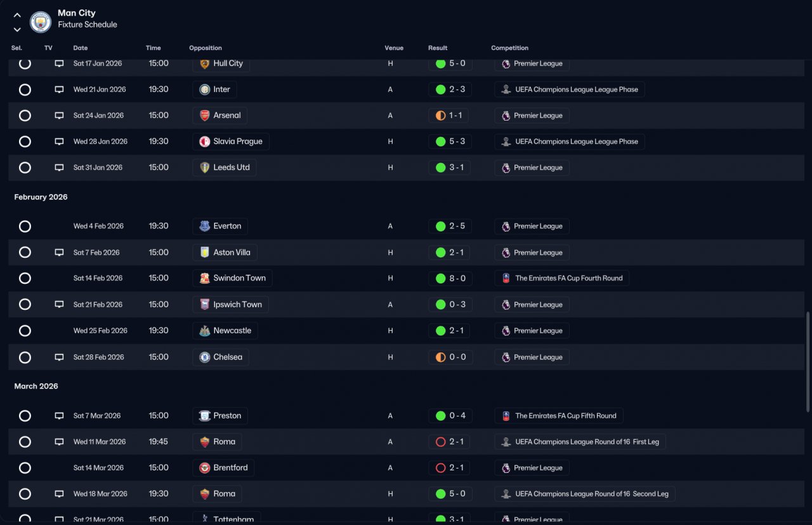Click the Arsenal club badge icon
This screenshot has height=525, width=812.
click(x=204, y=116)
